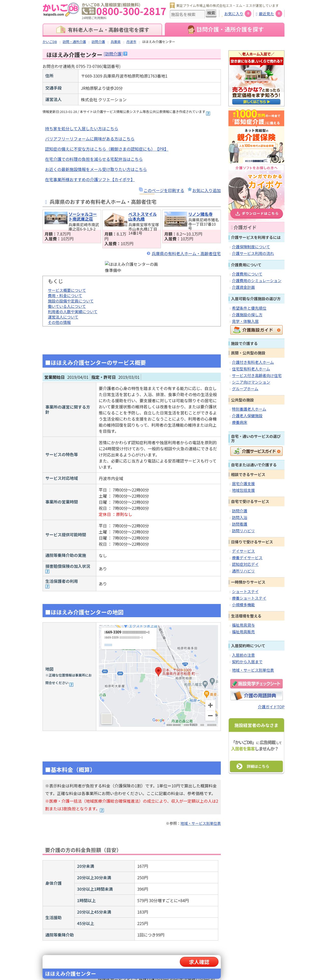Screen dimensions: 327x980
Task: Open the お気に入り link in header
Action: pos(233,14)
